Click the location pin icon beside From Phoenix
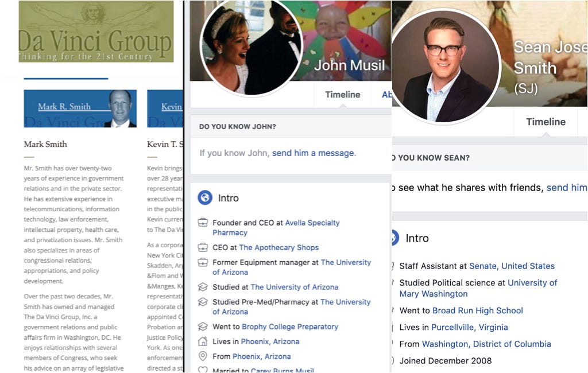 pyautogui.click(x=203, y=356)
